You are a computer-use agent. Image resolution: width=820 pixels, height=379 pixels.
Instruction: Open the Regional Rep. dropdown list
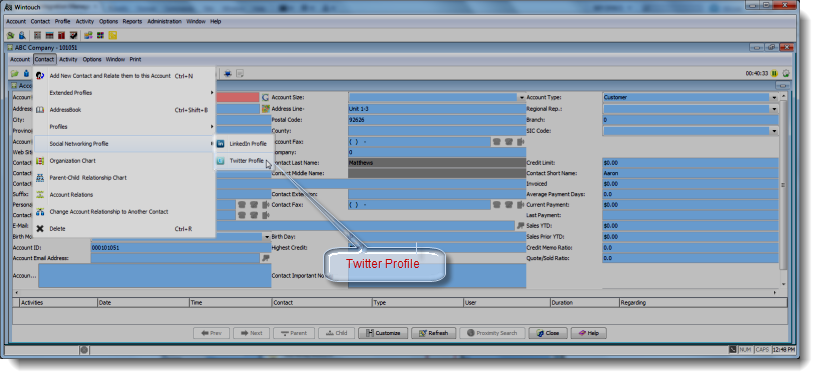coord(774,109)
